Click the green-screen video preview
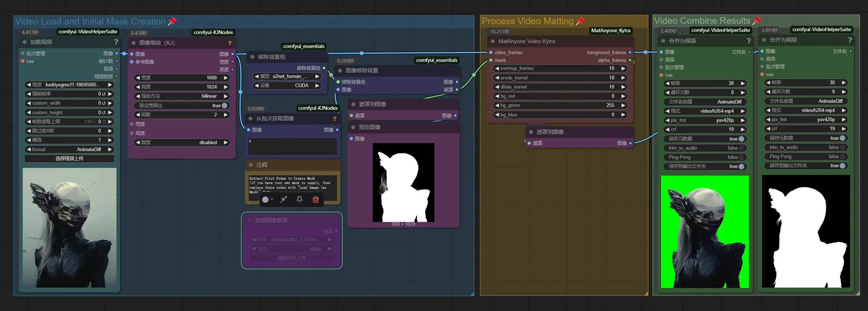The width and height of the screenshot is (868, 311). (705, 232)
